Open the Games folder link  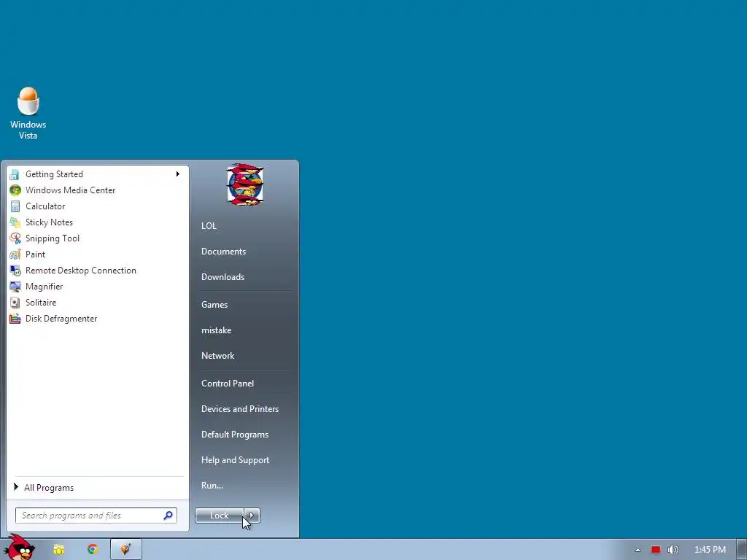click(214, 305)
